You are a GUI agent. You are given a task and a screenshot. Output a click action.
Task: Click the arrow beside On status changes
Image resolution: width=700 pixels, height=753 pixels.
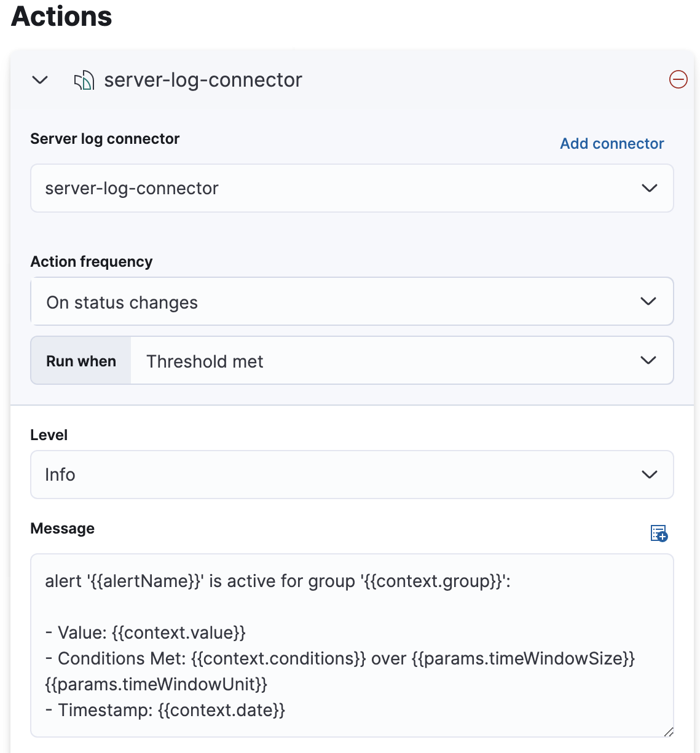pos(648,301)
